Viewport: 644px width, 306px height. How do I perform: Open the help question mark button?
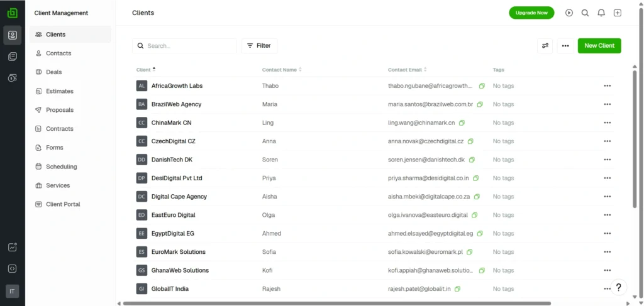coord(618,287)
